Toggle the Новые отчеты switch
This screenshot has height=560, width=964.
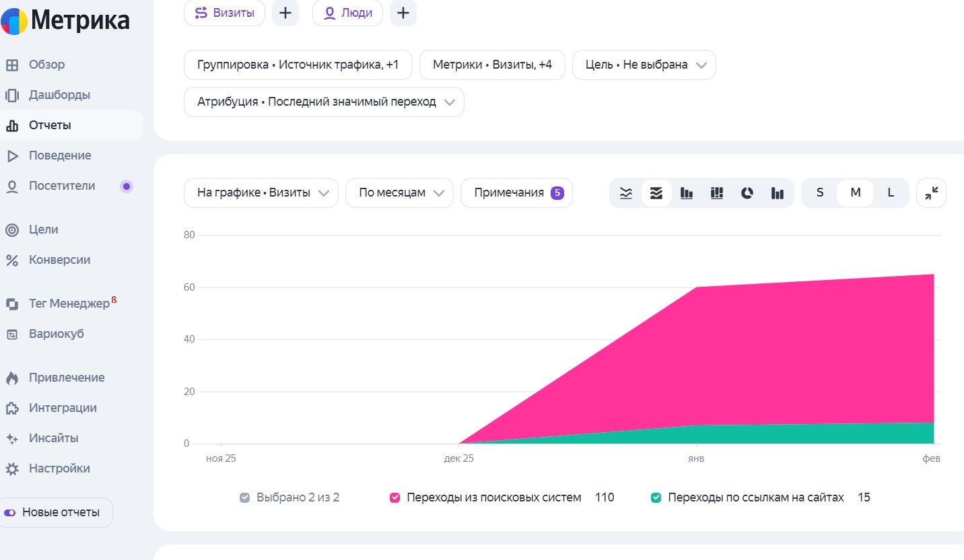point(10,513)
